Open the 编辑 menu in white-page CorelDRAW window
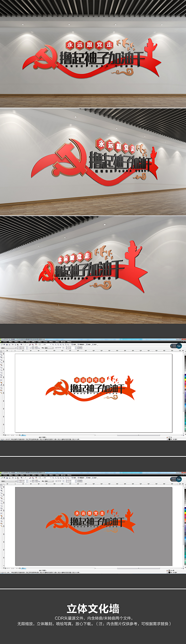186x644 pixels. (x=11, y=342)
